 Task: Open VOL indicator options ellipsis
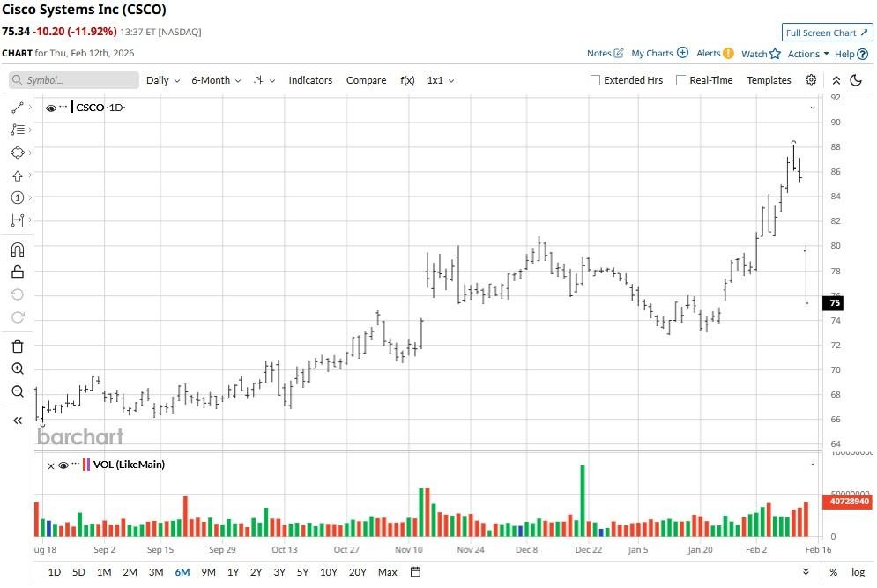[76, 464]
